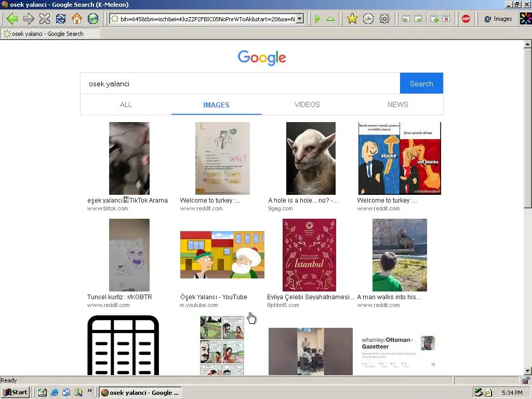Click the www.tiktok.com source text

[108, 208]
